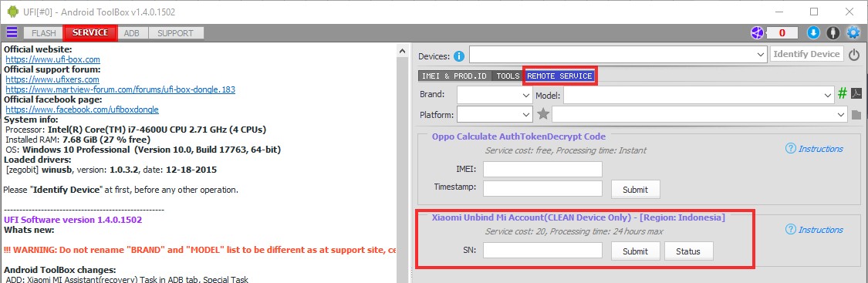Expand the Model dropdown

(x=828, y=95)
